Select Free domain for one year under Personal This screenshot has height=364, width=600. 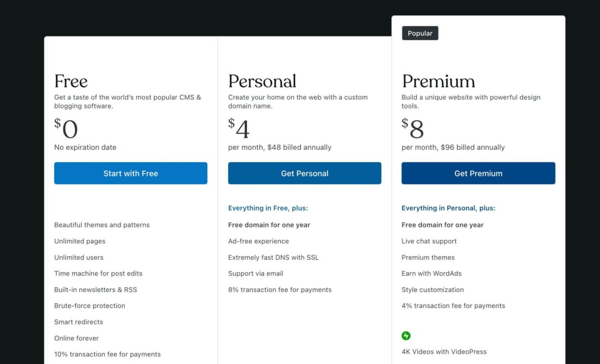[269, 225]
